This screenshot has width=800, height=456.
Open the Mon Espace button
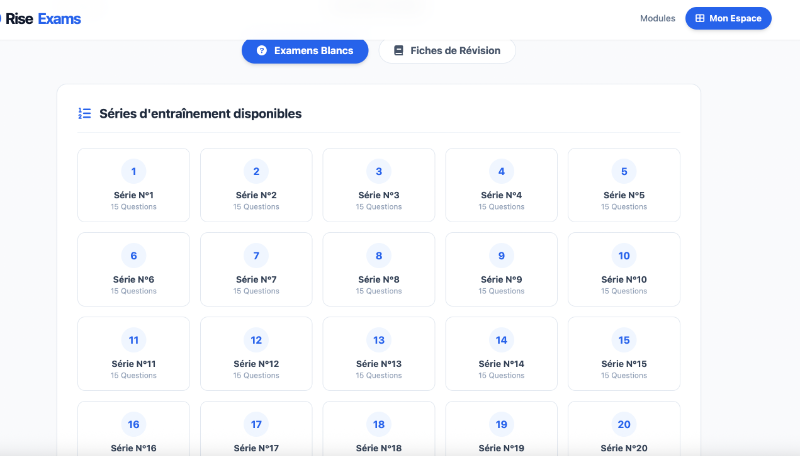[728, 19]
